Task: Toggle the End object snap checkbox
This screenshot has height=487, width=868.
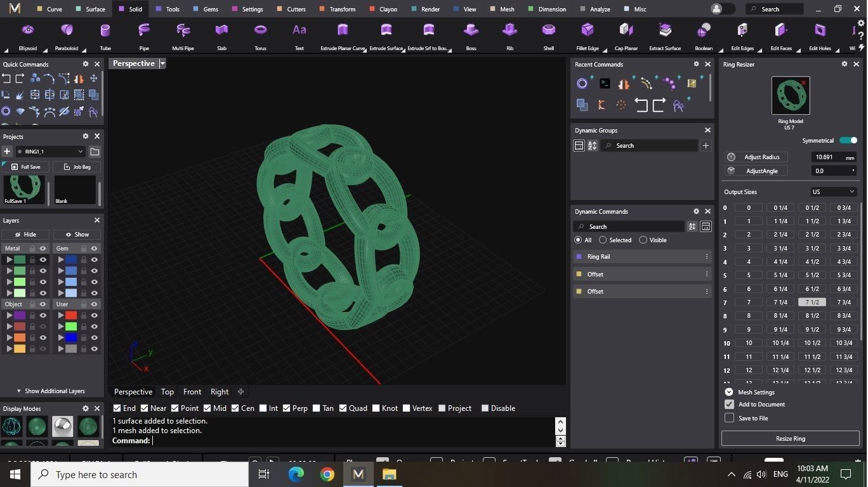Action: point(117,408)
